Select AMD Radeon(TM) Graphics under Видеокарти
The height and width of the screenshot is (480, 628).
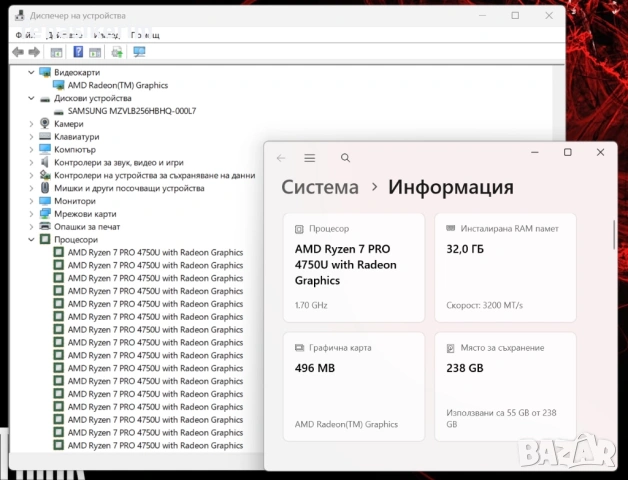pos(117,85)
